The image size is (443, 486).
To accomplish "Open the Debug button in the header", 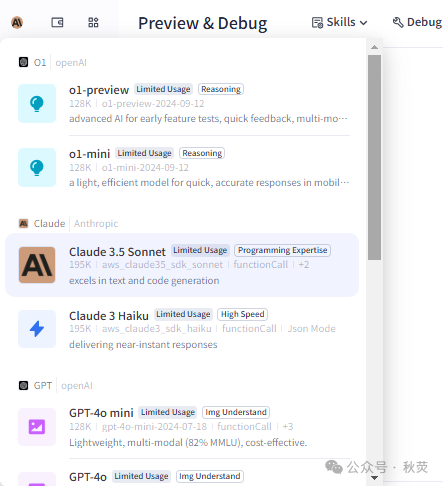I will coord(417,22).
